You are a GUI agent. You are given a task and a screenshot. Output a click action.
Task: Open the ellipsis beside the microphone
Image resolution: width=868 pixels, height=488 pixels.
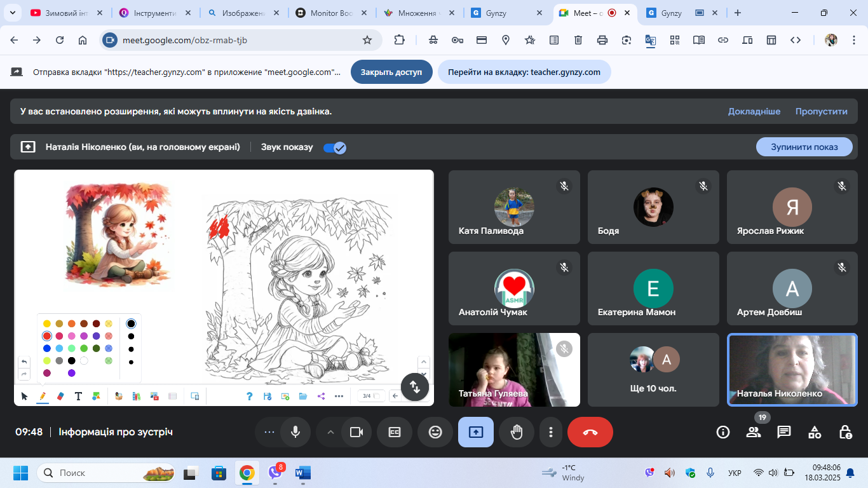[x=269, y=432]
